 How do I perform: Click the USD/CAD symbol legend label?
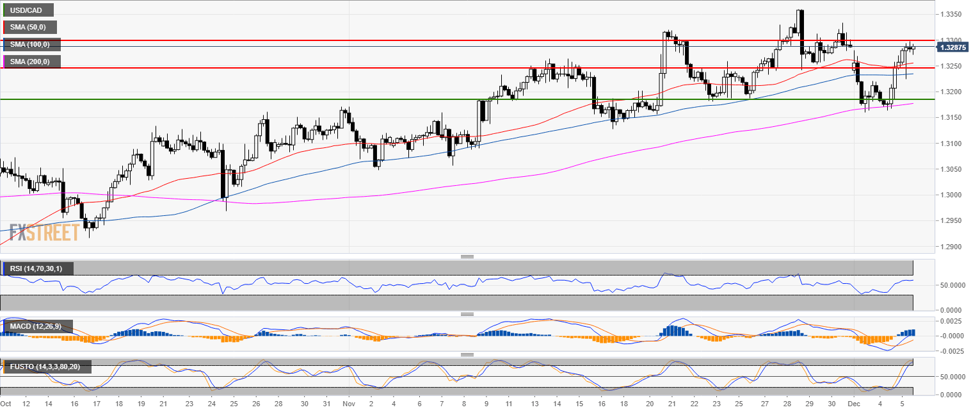(x=29, y=10)
